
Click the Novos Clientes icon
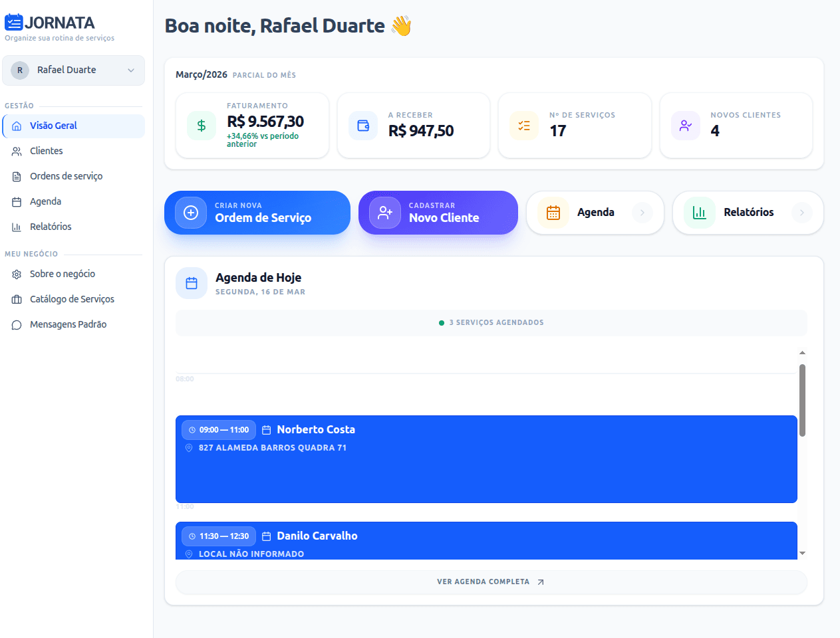685,125
